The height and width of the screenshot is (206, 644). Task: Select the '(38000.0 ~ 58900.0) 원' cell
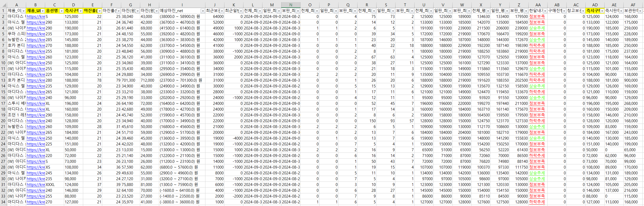pyautogui.click(x=182, y=17)
